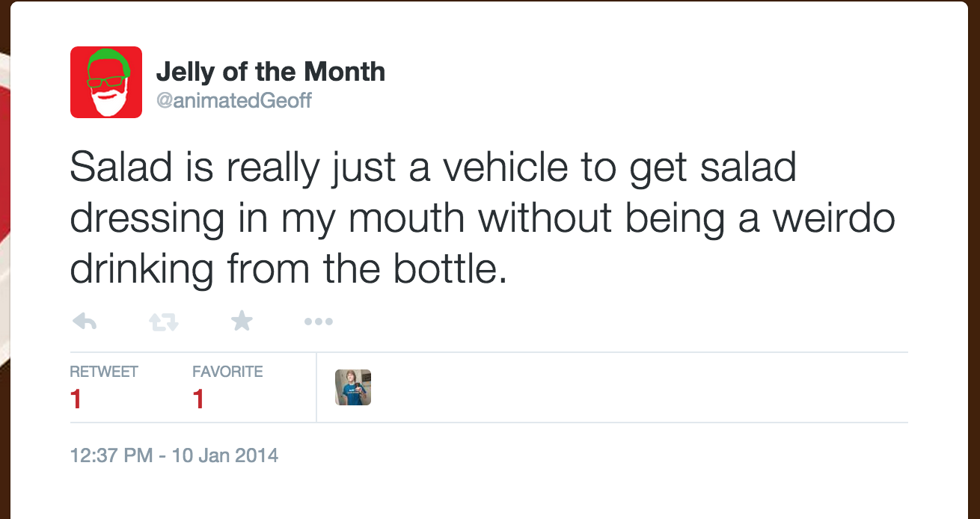Open the tweet permalink via 12:37 PM time
The height and width of the screenshot is (519, 980).
click(x=111, y=455)
